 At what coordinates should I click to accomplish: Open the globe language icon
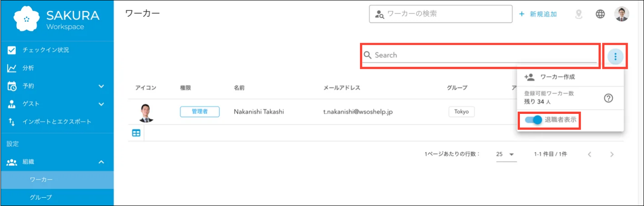coord(600,14)
